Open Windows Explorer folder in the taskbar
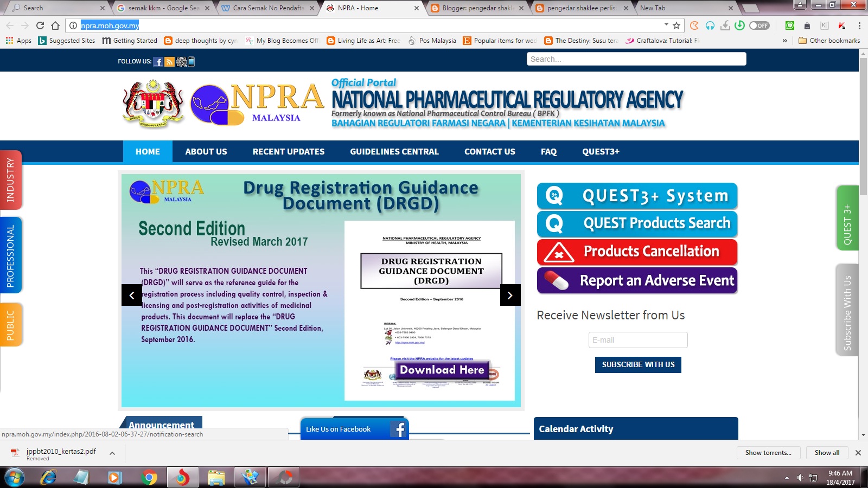Viewport: 868px width, 488px height. pos(216,478)
